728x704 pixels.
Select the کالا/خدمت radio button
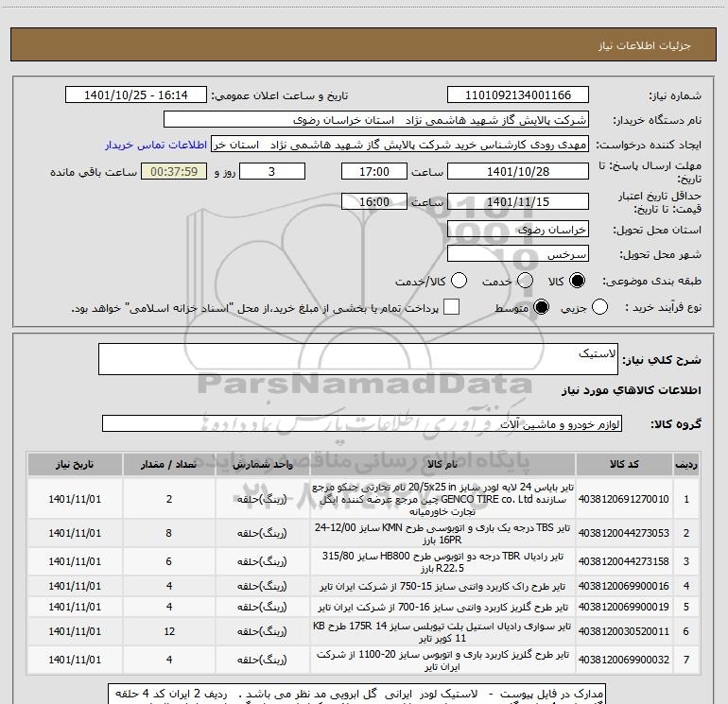tap(459, 281)
